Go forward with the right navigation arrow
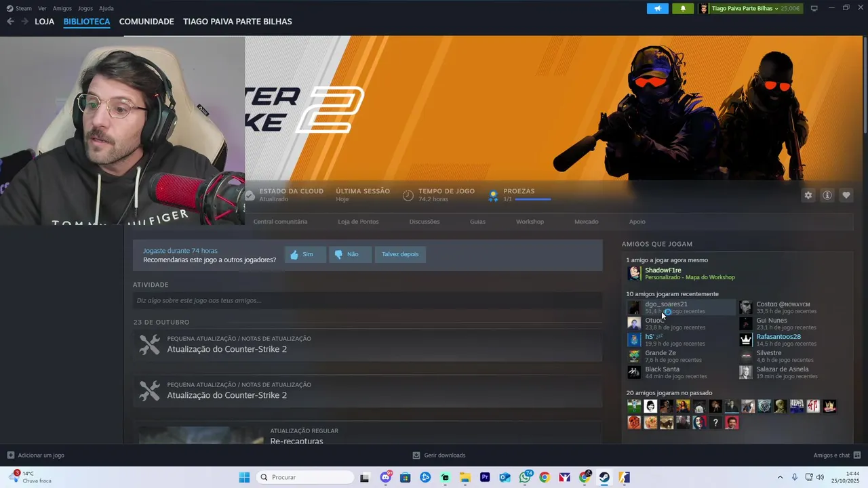This screenshot has width=868, height=488. click(x=24, y=21)
